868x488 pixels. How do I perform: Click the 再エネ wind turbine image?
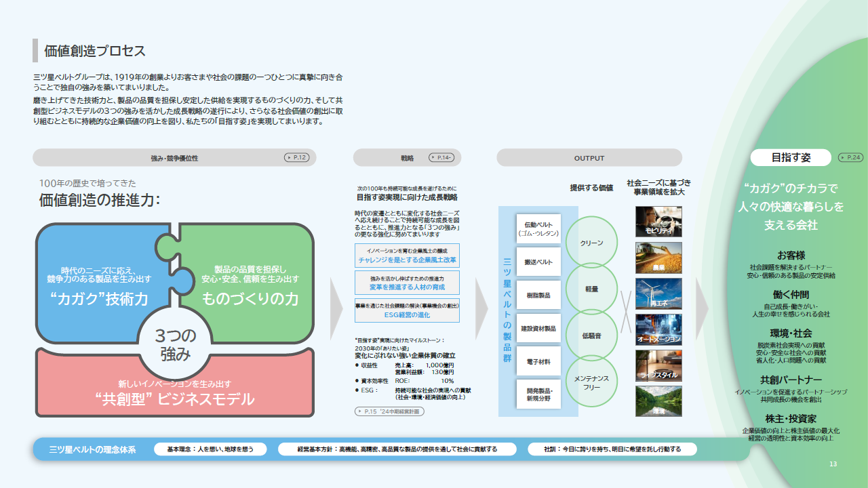[658, 293]
